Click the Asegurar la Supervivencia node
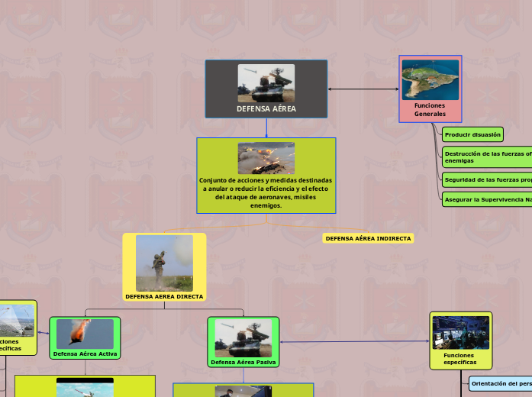The image size is (532, 397). click(487, 199)
